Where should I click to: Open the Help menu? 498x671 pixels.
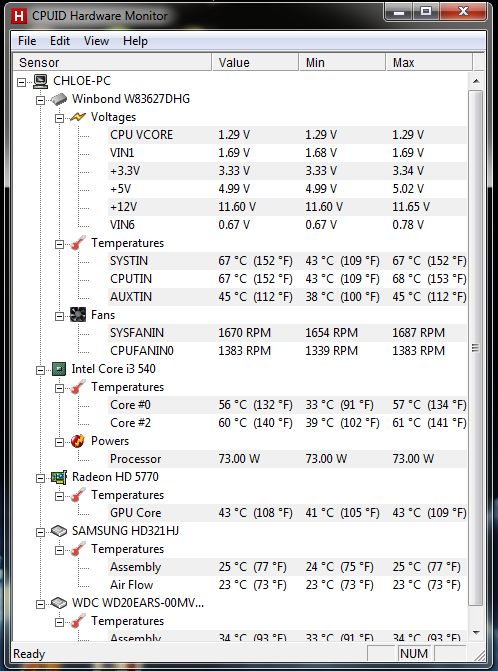click(x=135, y=41)
